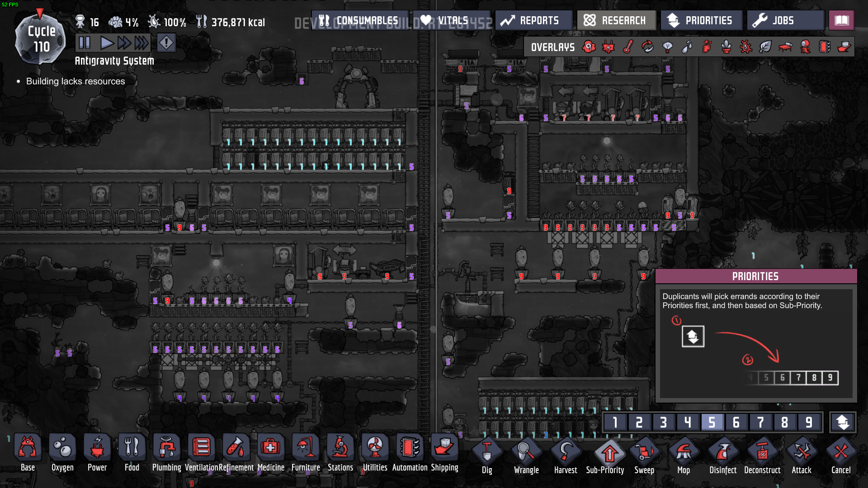The height and width of the screenshot is (488, 868).
Task: Enable the Oxygen overlay
Action: tap(589, 47)
